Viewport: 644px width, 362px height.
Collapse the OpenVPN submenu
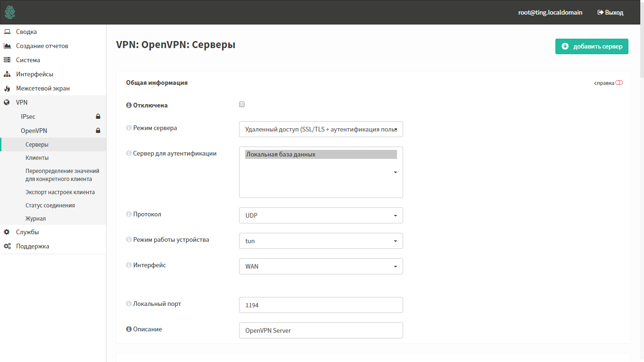53,131
